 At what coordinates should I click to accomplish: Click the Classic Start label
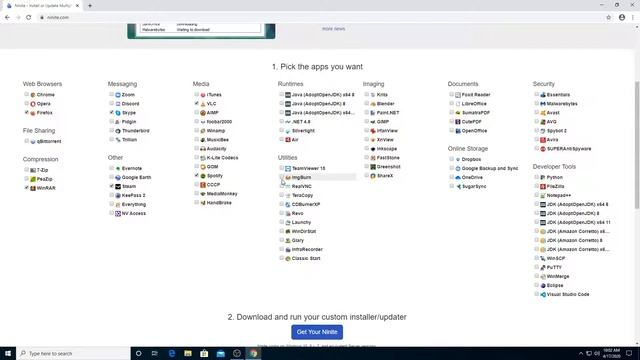pos(306,258)
